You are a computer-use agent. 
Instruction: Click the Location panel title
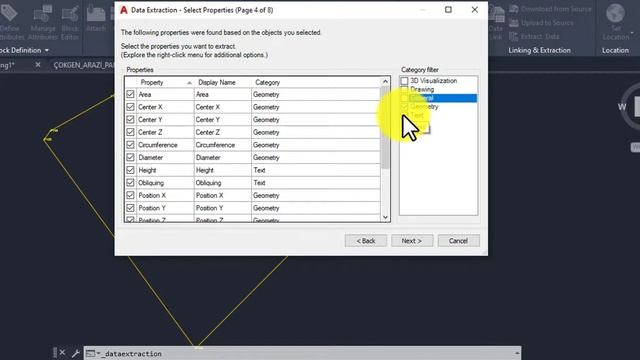615,50
